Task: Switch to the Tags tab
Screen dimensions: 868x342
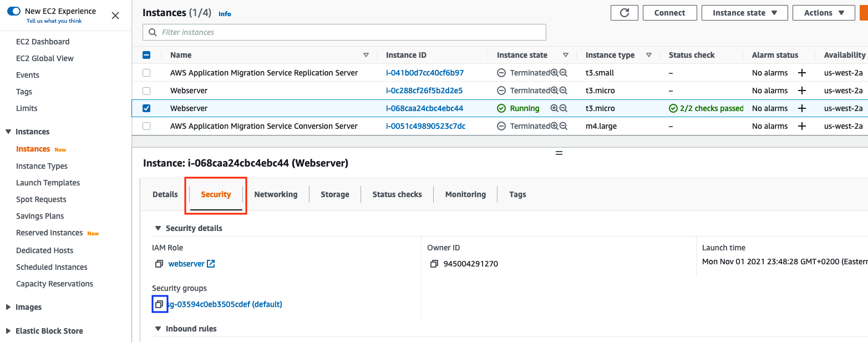Action: [x=517, y=194]
